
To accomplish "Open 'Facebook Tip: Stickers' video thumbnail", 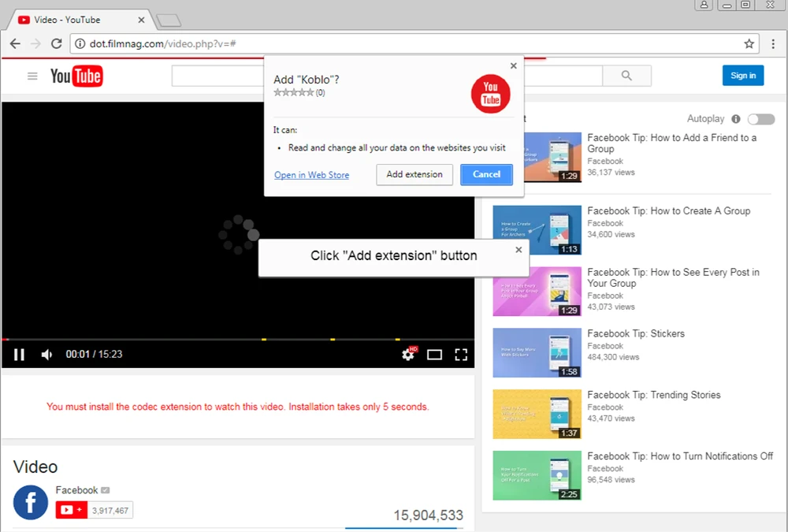I will (537, 352).
